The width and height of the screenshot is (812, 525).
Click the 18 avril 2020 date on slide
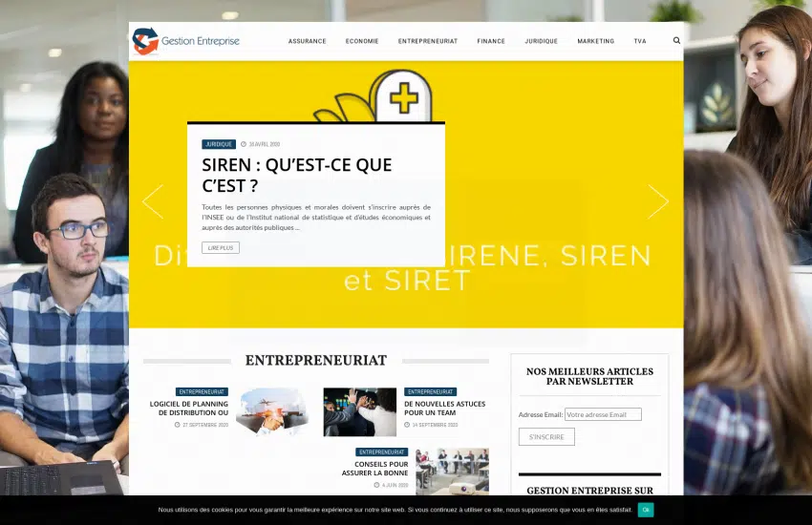(261, 144)
